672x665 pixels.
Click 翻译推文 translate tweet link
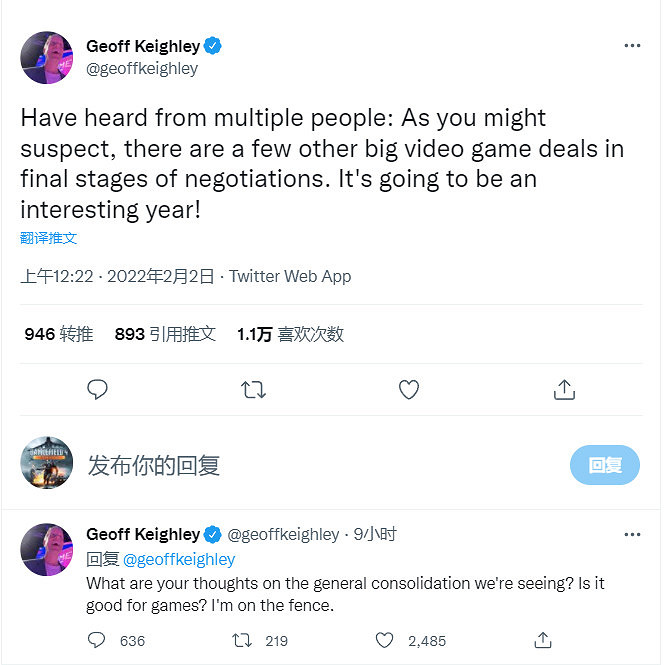[49, 238]
